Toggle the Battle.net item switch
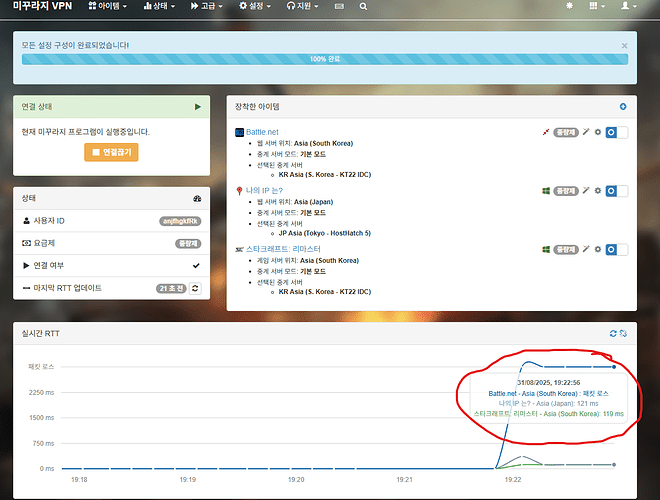This screenshot has width=660, height=500. point(617,133)
